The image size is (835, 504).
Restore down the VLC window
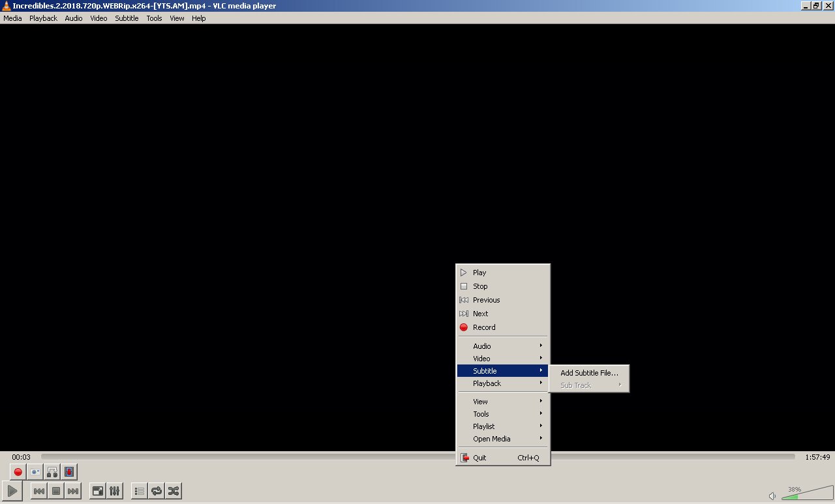click(815, 6)
